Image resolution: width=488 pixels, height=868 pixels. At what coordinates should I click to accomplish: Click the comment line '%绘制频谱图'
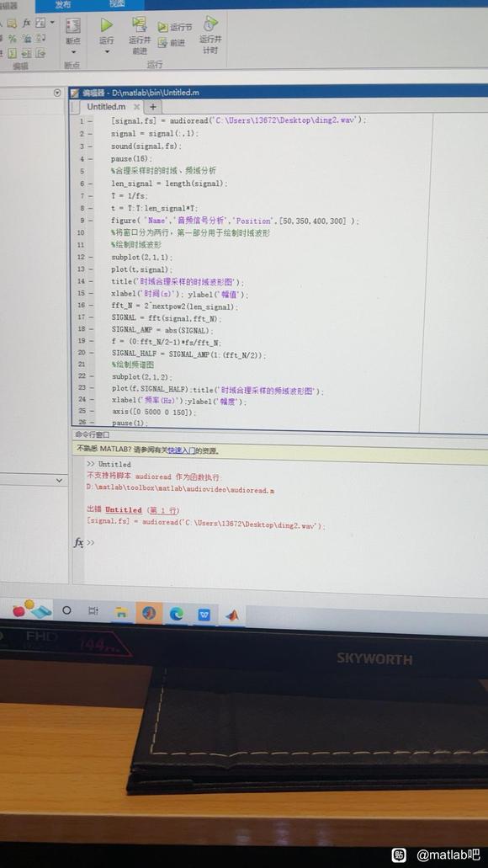pos(133,365)
